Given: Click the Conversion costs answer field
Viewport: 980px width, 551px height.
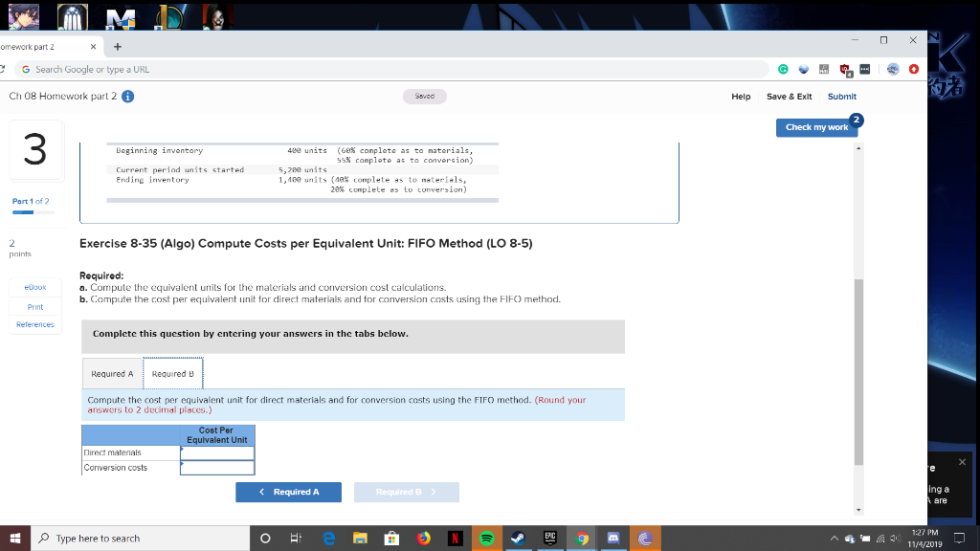Looking at the screenshot, I should [217, 467].
